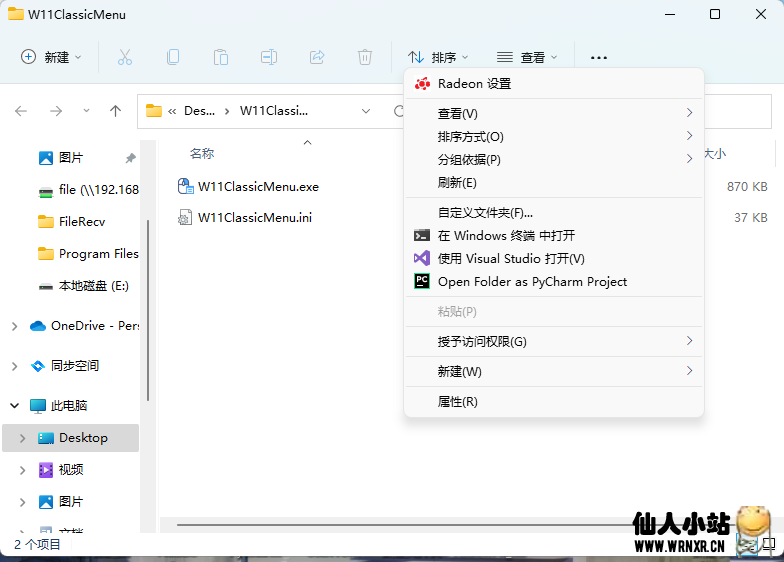The height and width of the screenshot is (562, 784).
Task: Click the 2 个项目 status text
Action: 37,544
